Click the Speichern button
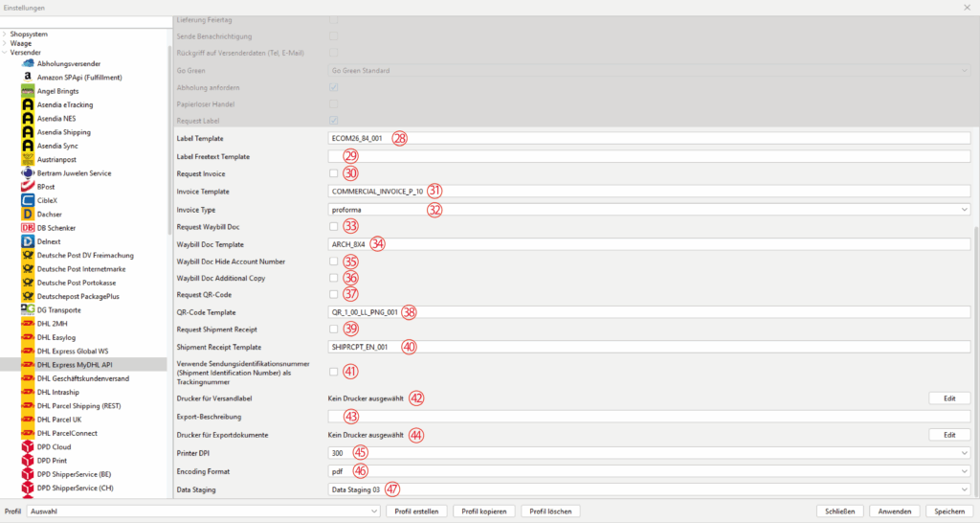 point(949,512)
